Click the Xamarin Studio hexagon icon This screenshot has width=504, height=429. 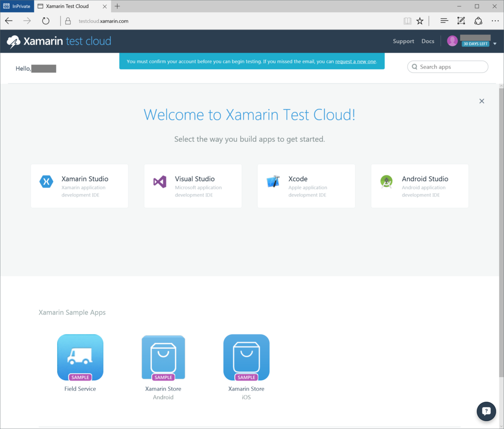click(46, 182)
